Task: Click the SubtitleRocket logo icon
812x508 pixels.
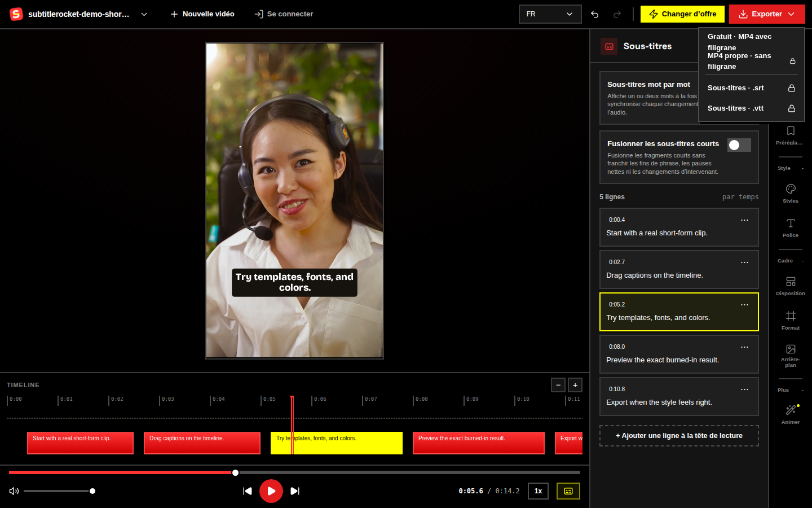Action: [x=16, y=14]
